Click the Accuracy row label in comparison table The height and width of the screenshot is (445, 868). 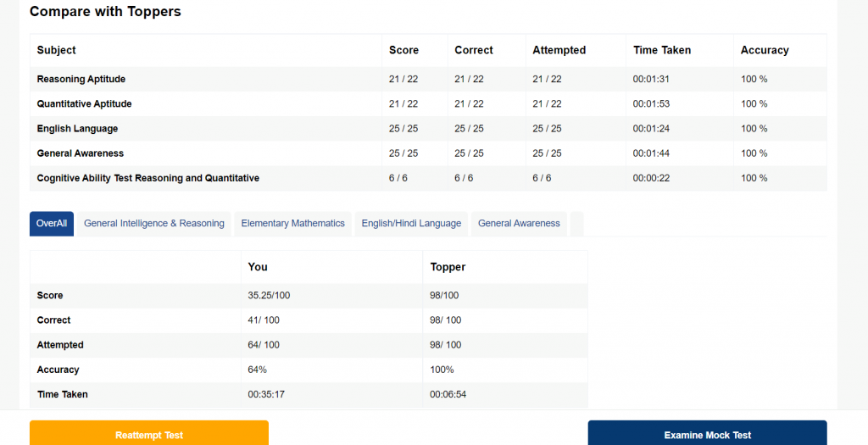(x=58, y=370)
